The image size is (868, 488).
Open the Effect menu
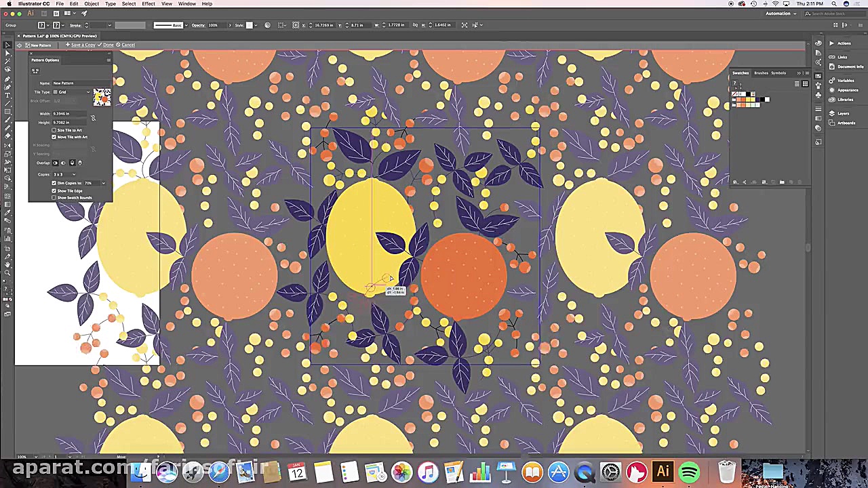[x=148, y=4]
